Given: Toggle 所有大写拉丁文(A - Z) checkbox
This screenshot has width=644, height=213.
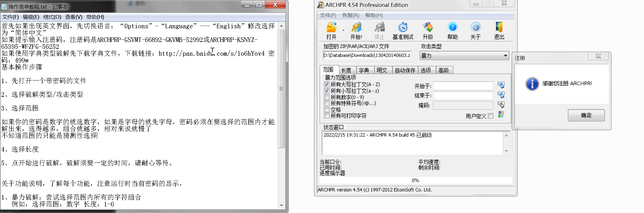Looking at the screenshot, I should (x=327, y=84).
